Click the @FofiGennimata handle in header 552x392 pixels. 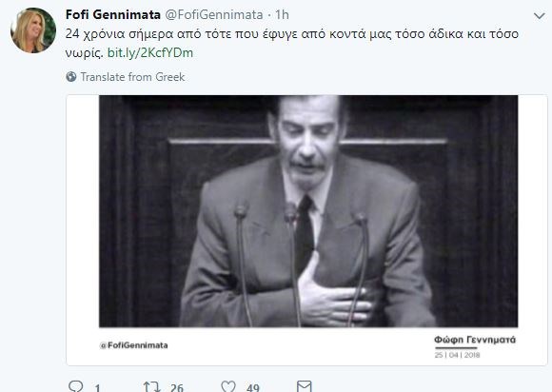(214, 14)
